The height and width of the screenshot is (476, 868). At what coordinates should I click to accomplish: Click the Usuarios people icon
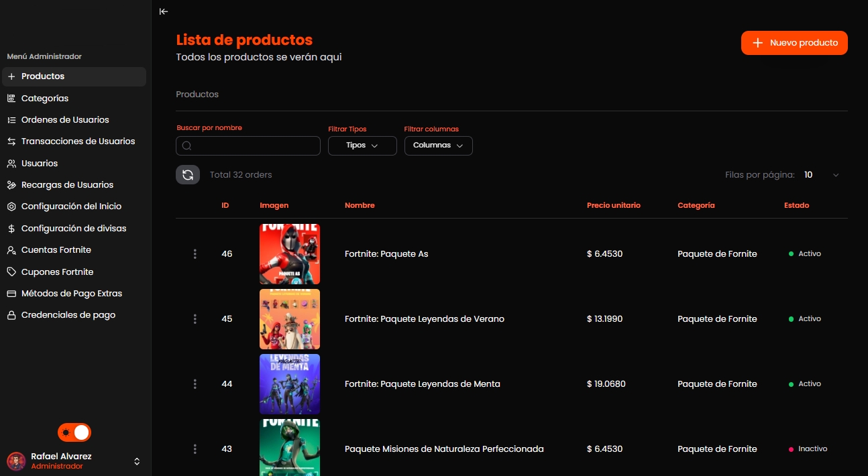click(x=11, y=164)
